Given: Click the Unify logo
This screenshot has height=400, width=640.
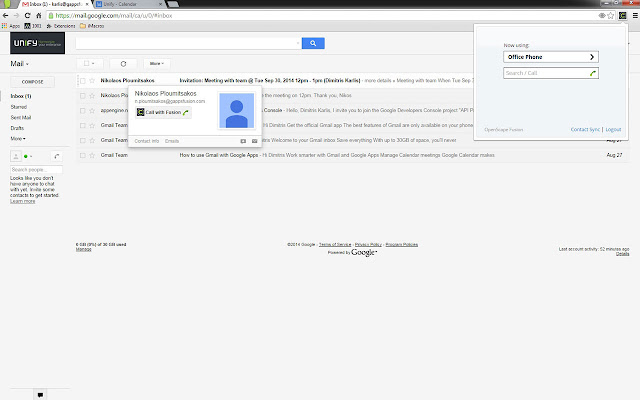Looking at the screenshot, I should pos(38,43).
